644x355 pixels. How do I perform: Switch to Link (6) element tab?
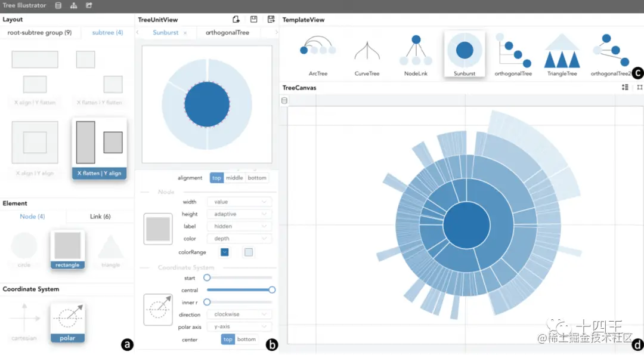pos(100,217)
